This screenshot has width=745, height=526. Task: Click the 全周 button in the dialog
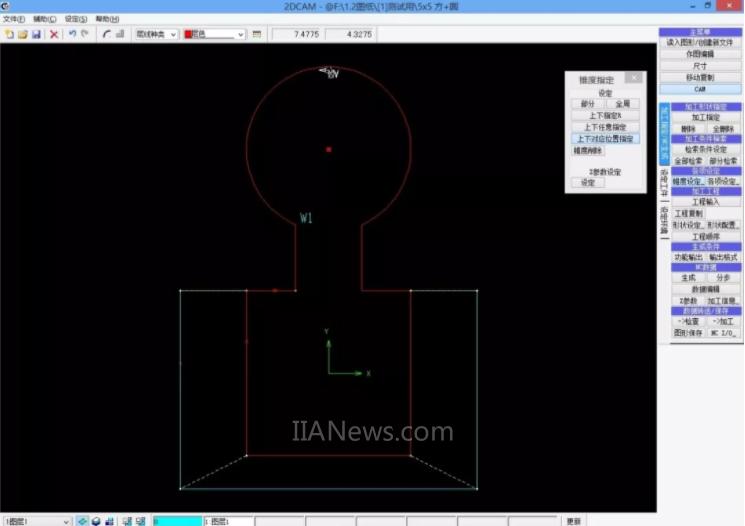(x=621, y=104)
